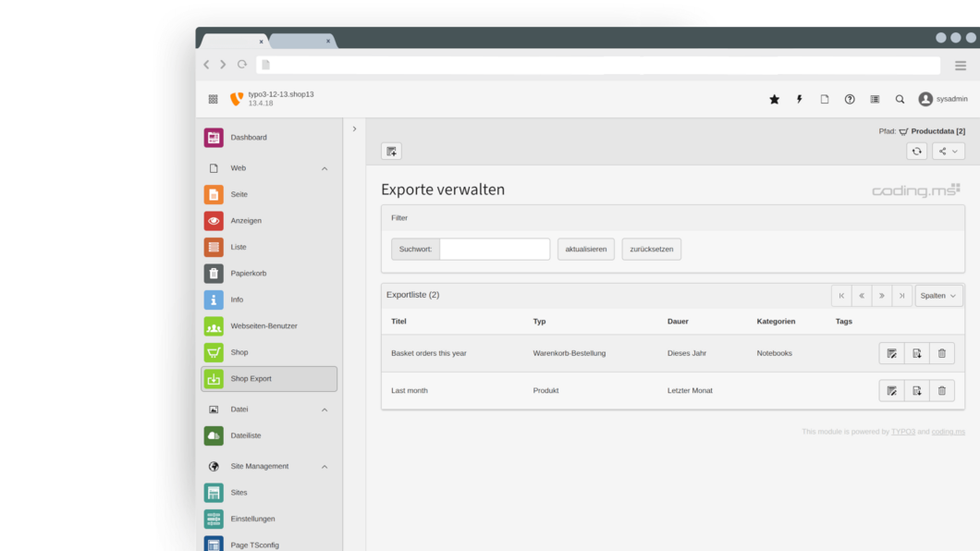Image resolution: width=980 pixels, height=551 pixels.
Task: Reload the module with the refresh icon
Action: coord(916,152)
